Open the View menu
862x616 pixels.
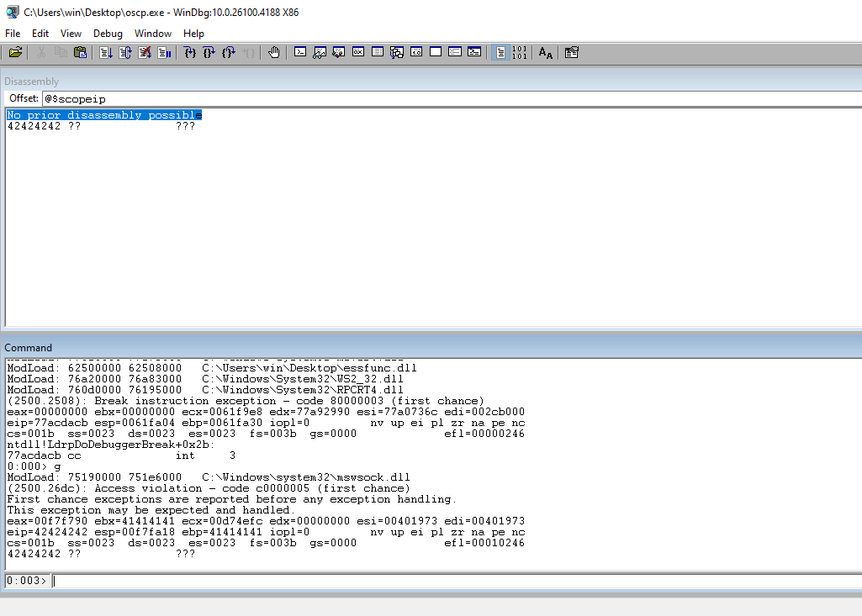71,34
